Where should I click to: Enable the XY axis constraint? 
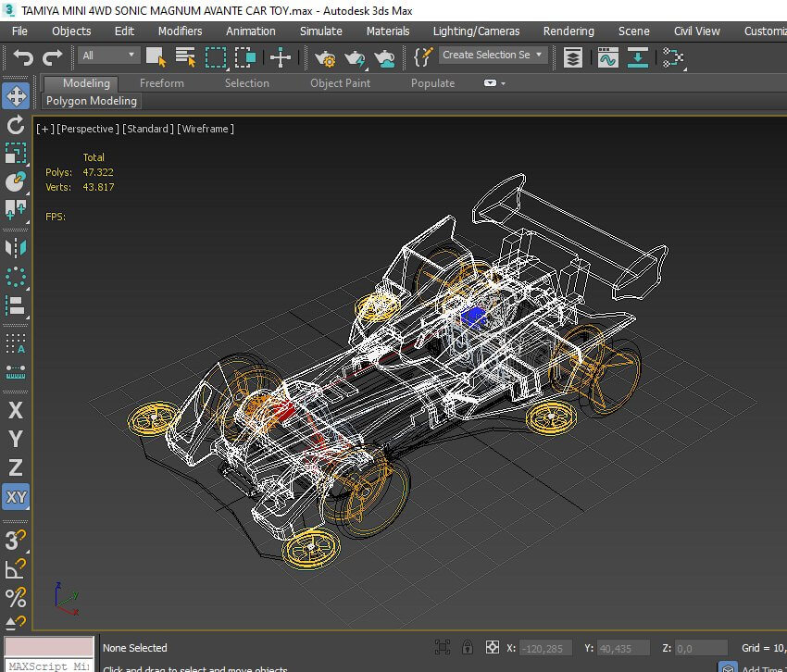pyautogui.click(x=16, y=497)
